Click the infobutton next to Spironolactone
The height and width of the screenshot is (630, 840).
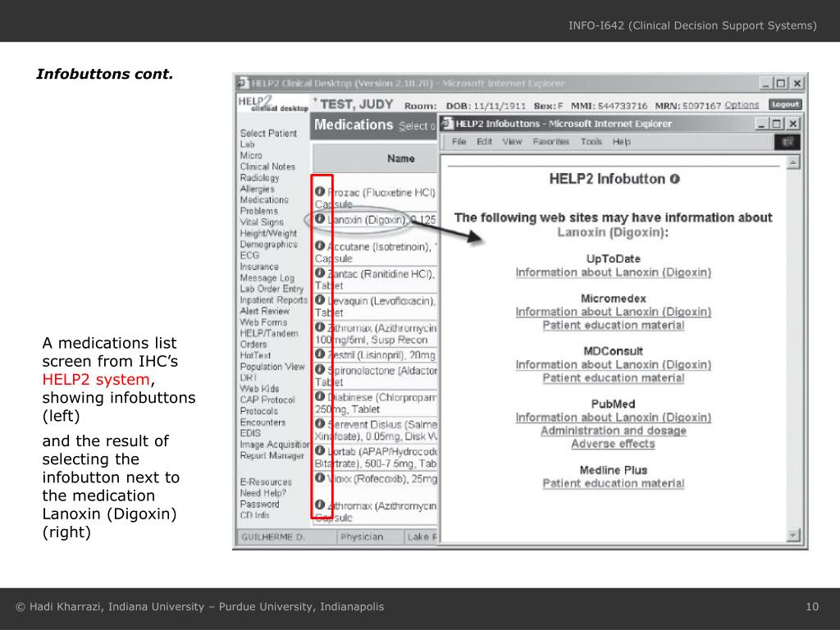pyautogui.click(x=320, y=369)
